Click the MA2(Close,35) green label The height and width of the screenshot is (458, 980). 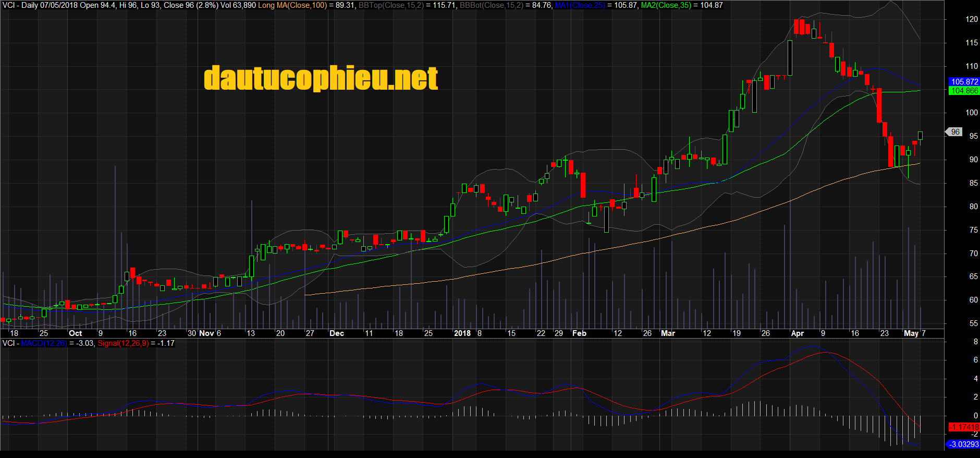pos(666,5)
